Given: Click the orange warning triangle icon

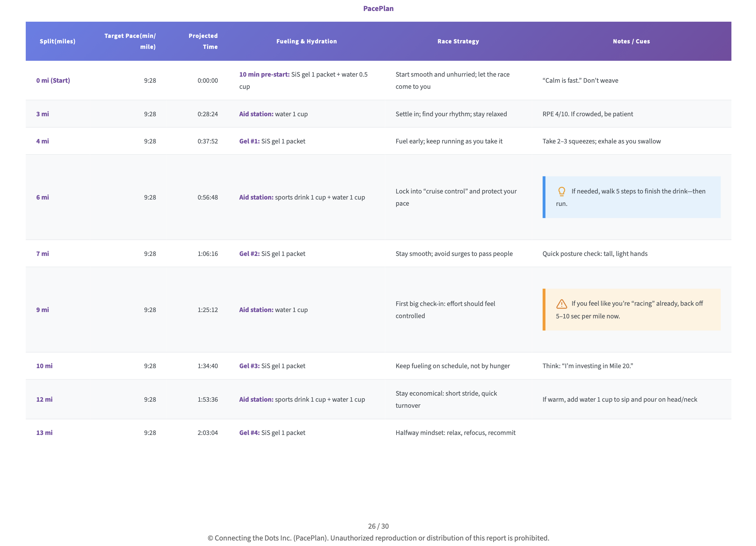Looking at the screenshot, I should click(561, 304).
